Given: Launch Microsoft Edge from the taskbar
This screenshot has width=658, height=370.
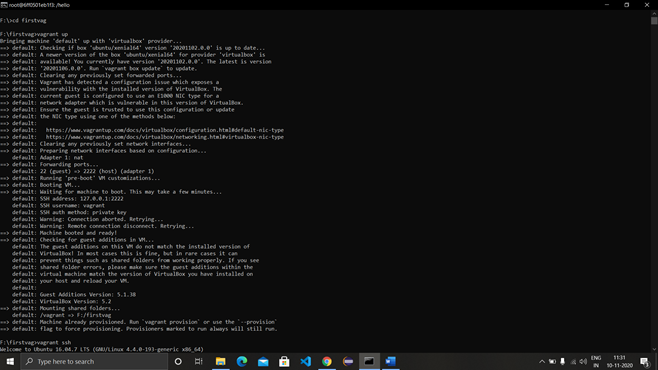Looking at the screenshot, I should [242, 361].
